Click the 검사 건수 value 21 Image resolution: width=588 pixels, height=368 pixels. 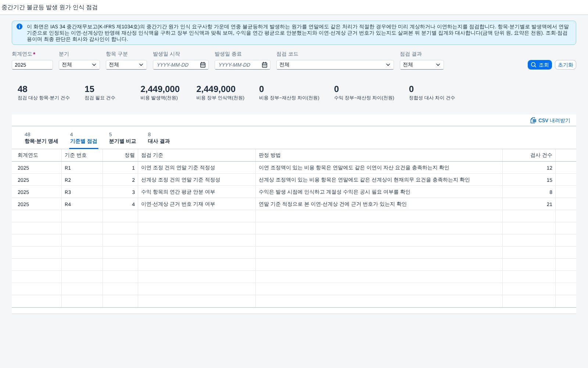click(549, 204)
